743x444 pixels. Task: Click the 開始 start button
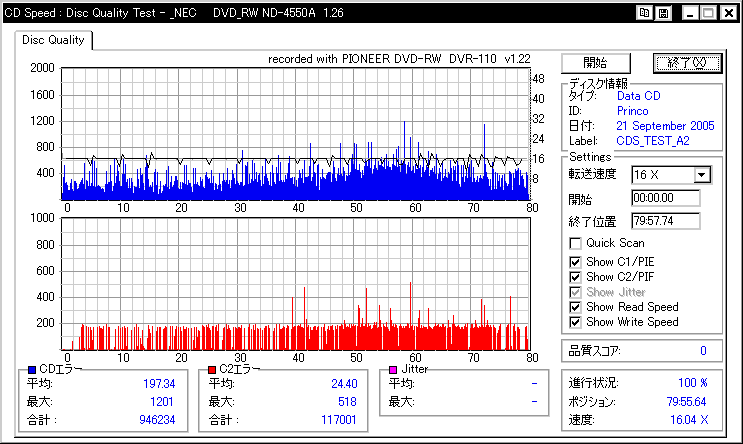coord(596,63)
